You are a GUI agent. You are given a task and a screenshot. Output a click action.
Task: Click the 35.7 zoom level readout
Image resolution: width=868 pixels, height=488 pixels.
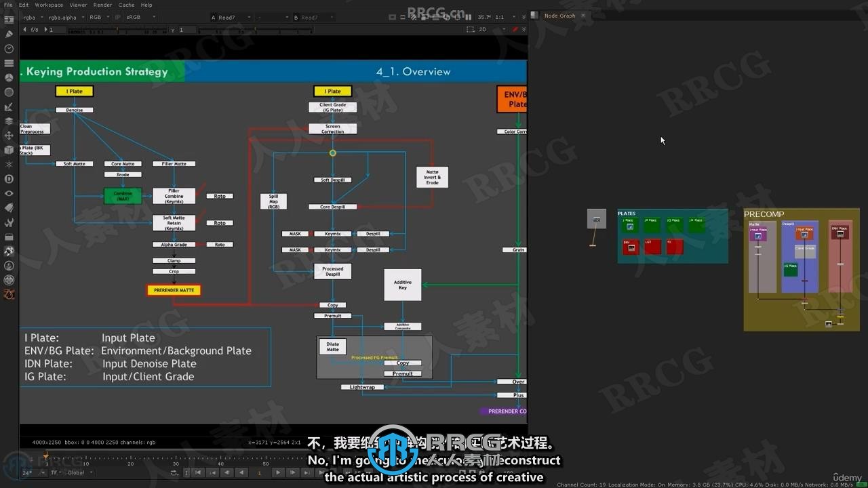tap(484, 17)
